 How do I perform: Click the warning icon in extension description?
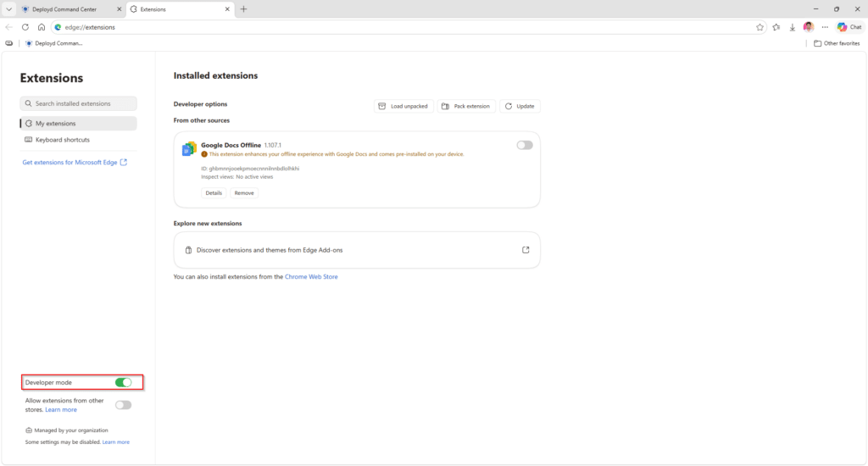click(204, 154)
